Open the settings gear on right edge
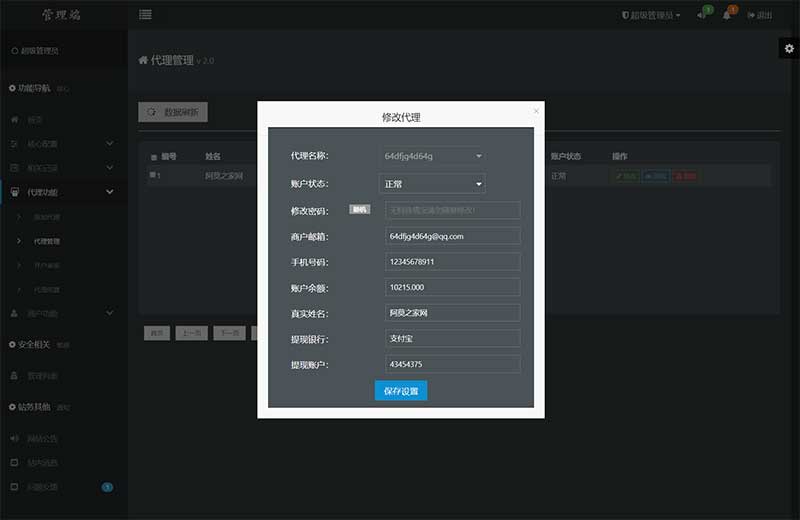The image size is (800, 520). pos(788,49)
